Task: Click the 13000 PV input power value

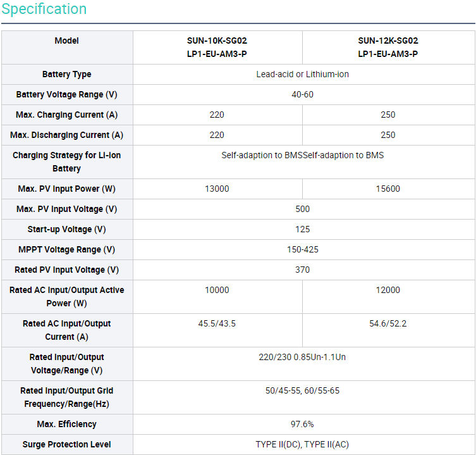Action: click(217, 189)
